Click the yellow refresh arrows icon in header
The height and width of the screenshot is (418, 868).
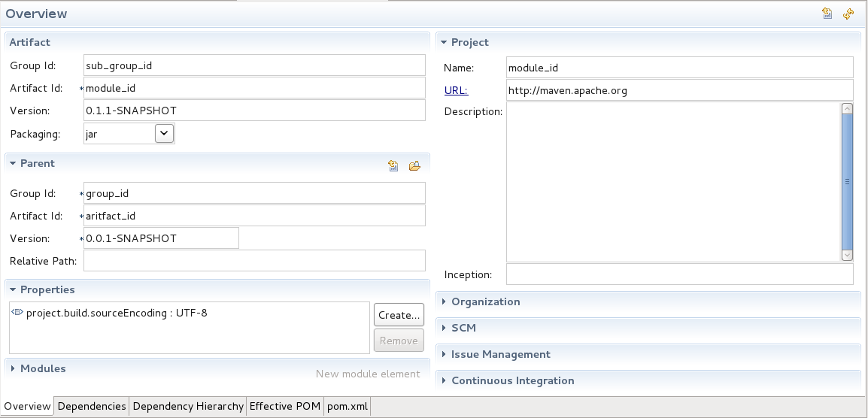[848, 14]
